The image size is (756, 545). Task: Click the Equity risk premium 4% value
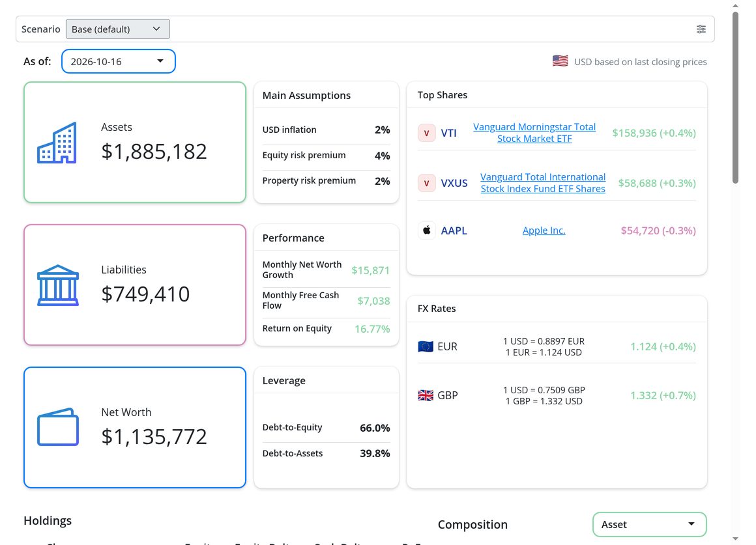click(383, 156)
